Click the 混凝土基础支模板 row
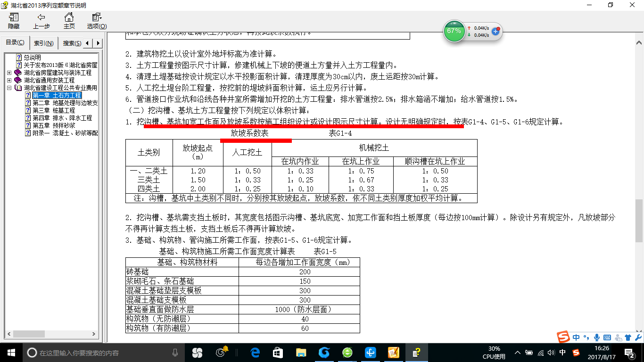The width and height of the screenshot is (644, 362). pyautogui.click(x=243, y=300)
